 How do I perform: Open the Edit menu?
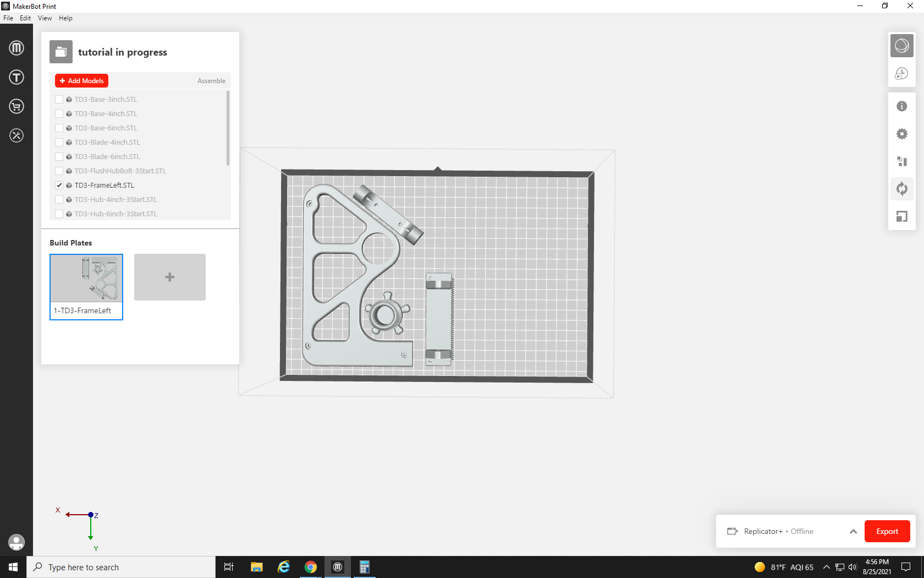coord(25,18)
